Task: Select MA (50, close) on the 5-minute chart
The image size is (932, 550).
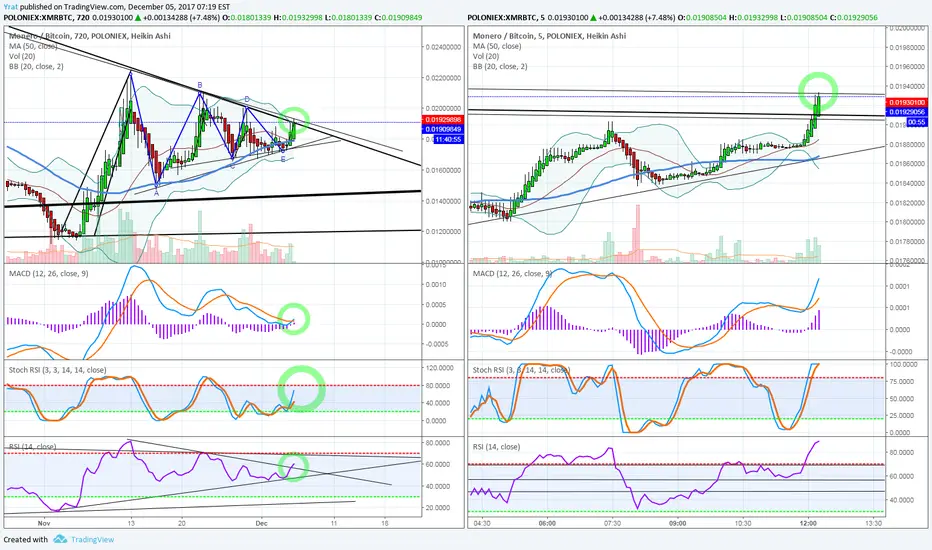Action: [x=497, y=46]
